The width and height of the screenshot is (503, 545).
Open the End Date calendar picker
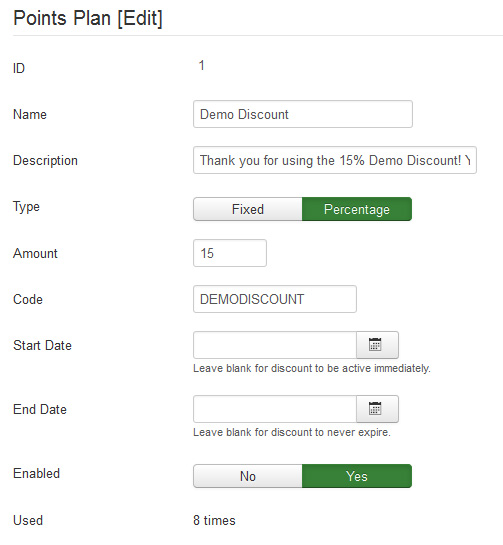377,409
